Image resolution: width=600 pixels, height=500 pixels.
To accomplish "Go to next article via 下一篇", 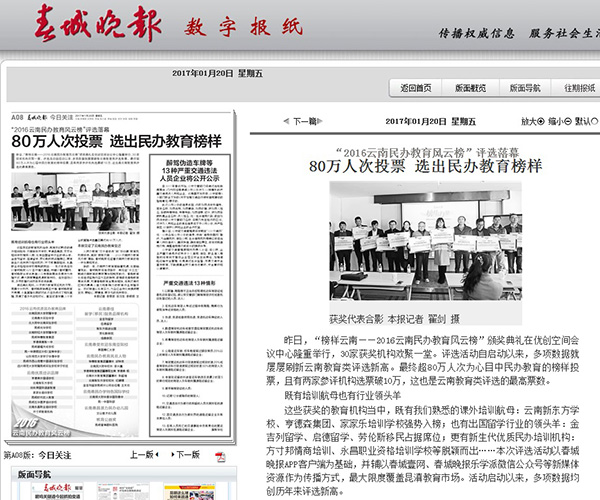I will coord(305,122).
